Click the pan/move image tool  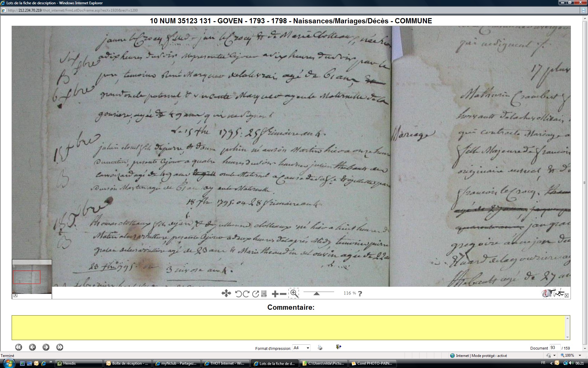[x=226, y=293]
